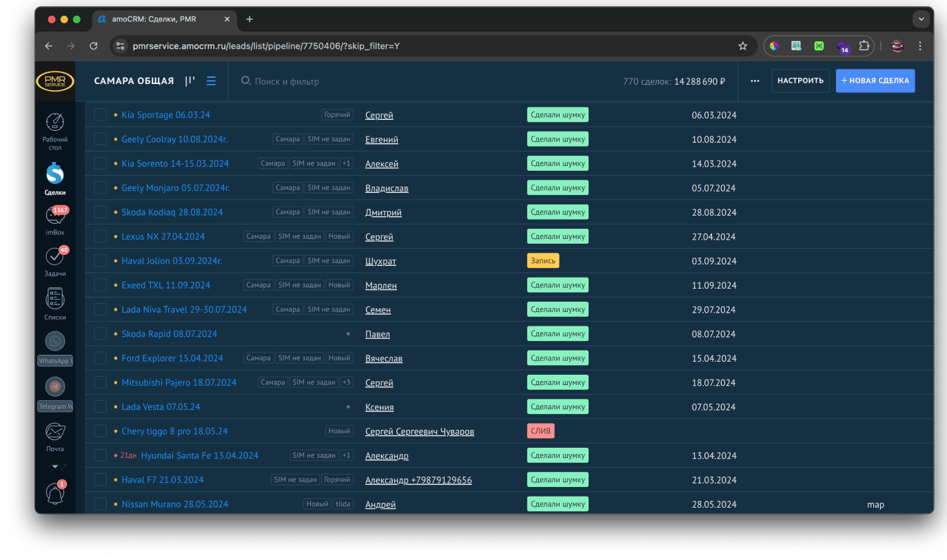
Task: Open the Chrome profile avatar
Action: [x=897, y=46]
